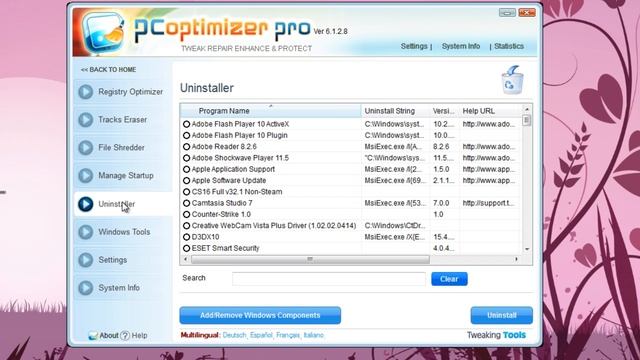Viewport: 640px width, 360px height.
Task: Go back via BACK TO HOME link
Action: coord(109,70)
